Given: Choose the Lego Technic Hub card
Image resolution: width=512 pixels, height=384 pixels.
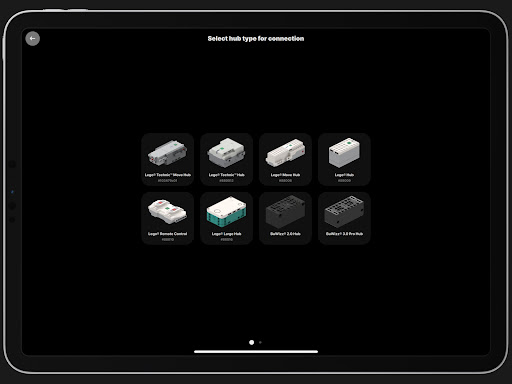Looking at the screenshot, I should pos(227,159).
